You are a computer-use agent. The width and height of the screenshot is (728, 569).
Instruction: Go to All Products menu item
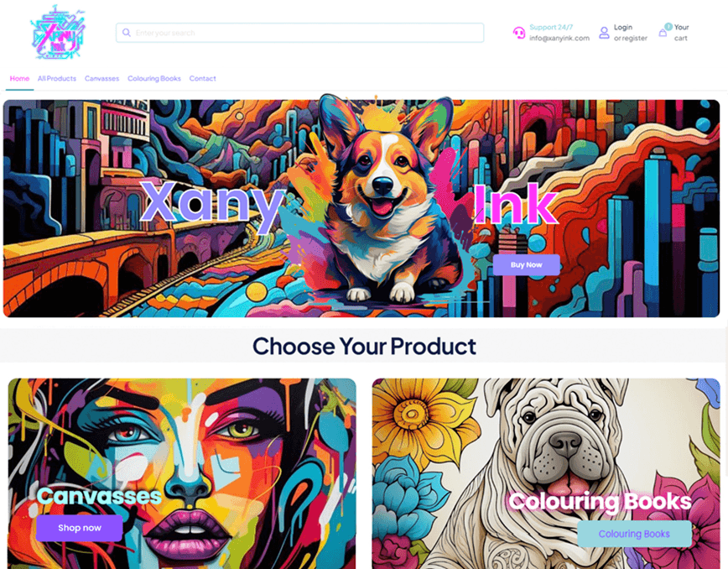pyautogui.click(x=57, y=79)
